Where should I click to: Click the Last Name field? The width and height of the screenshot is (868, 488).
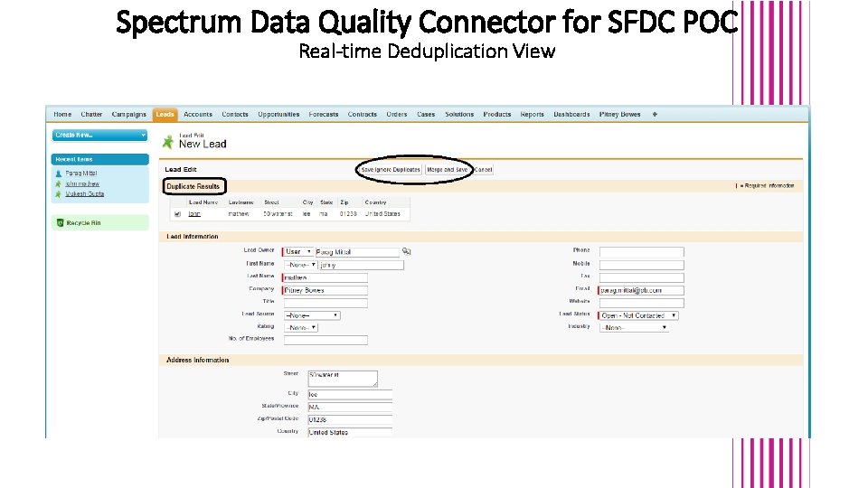(325, 277)
